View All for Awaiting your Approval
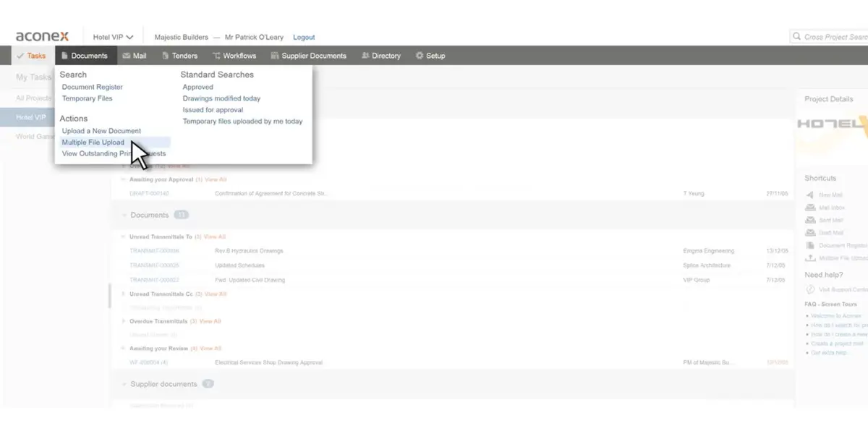 click(216, 179)
